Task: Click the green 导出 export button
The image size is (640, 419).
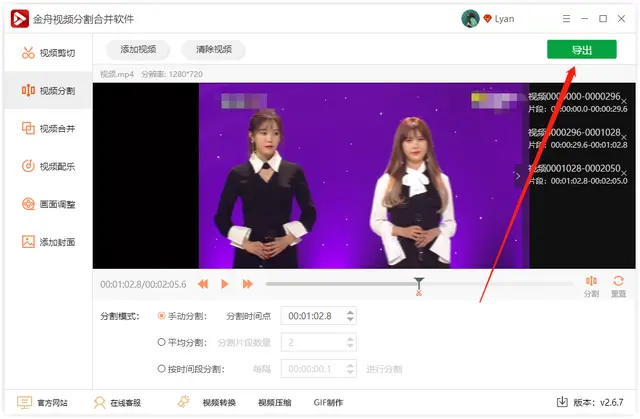Action: (x=581, y=49)
